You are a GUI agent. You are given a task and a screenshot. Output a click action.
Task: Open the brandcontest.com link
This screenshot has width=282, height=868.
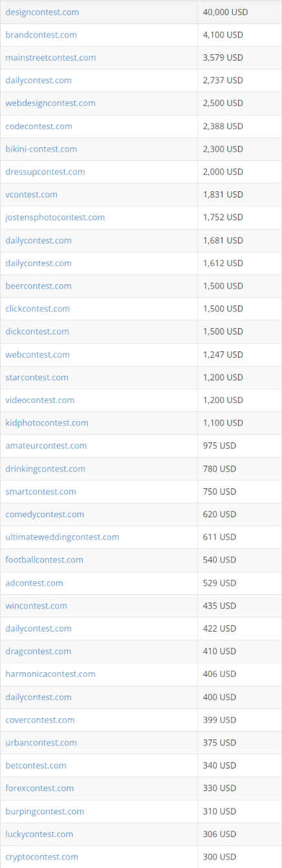[x=41, y=35]
